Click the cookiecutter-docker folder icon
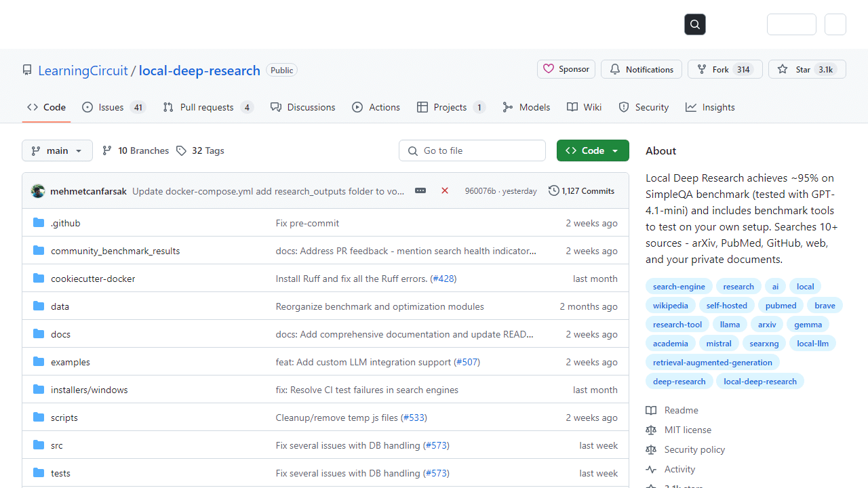Viewport: 868px width, 488px height. (x=39, y=279)
